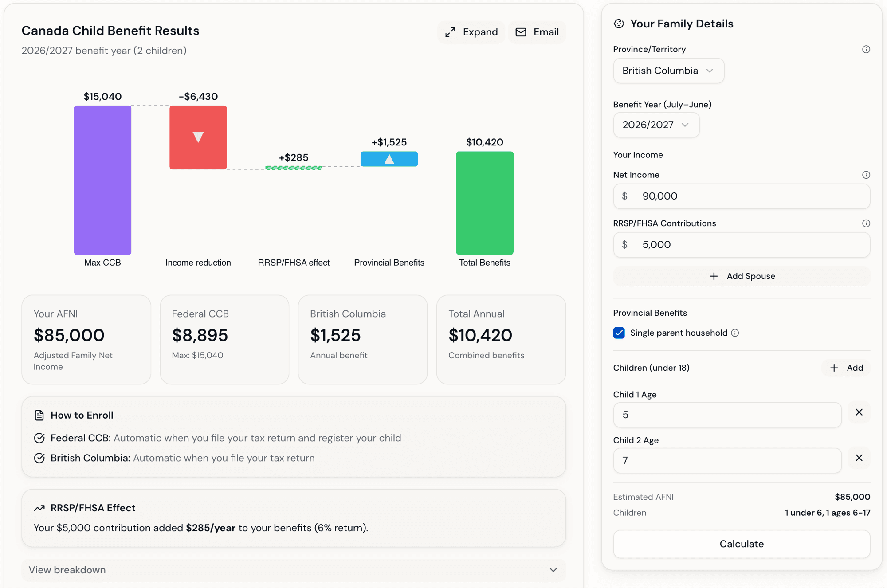
Task: Click the Federal CCB $8,895 card
Action: pos(224,340)
